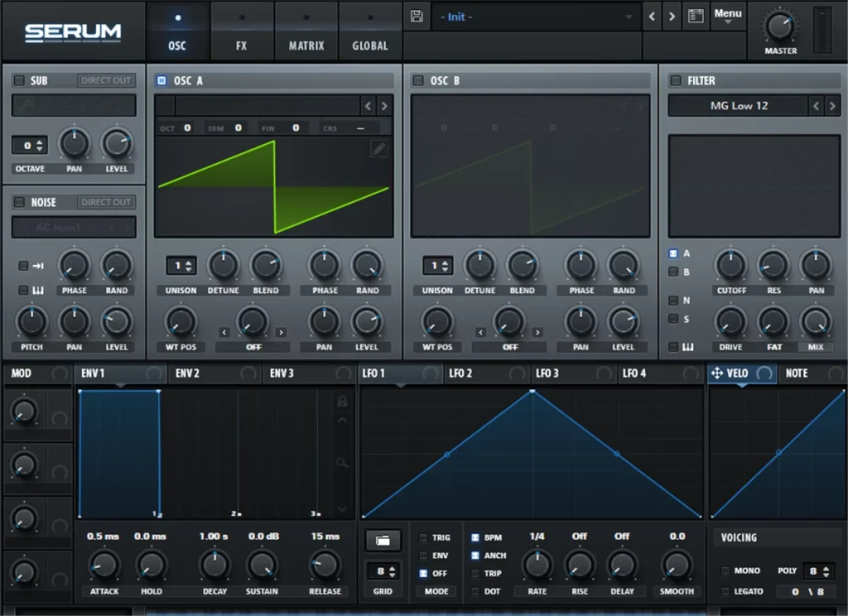The height and width of the screenshot is (616, 848).
Task: Click DIRECT OUT on the NOISE section
Action: [x=106, y=201]
